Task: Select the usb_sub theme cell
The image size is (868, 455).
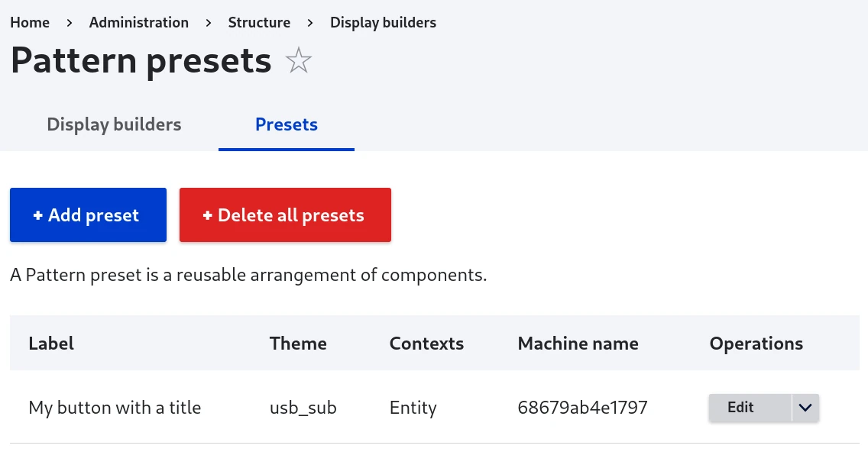Action: [303, 408]
